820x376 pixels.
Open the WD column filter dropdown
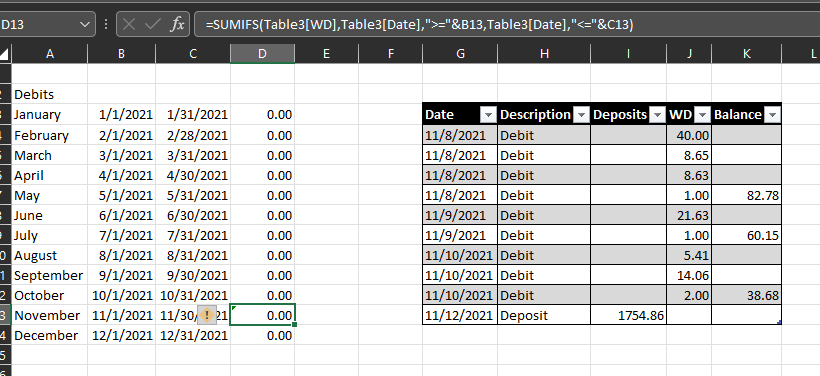[x=702, y=115]
